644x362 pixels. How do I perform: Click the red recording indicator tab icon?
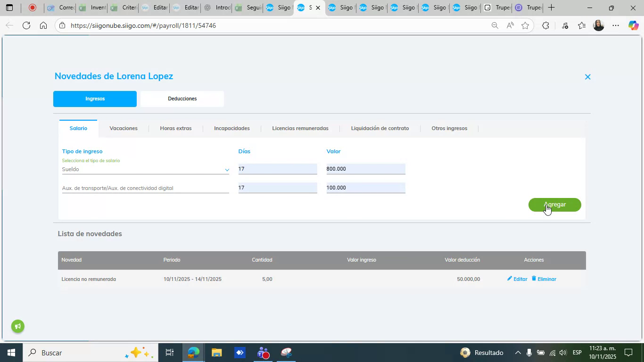tap(33, 8)
